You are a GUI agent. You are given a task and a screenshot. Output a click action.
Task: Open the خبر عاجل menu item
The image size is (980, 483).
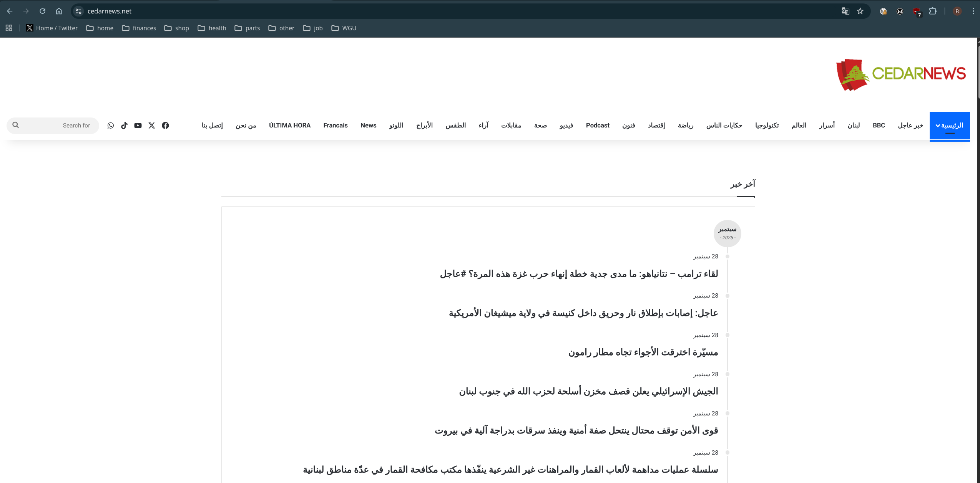910,126
